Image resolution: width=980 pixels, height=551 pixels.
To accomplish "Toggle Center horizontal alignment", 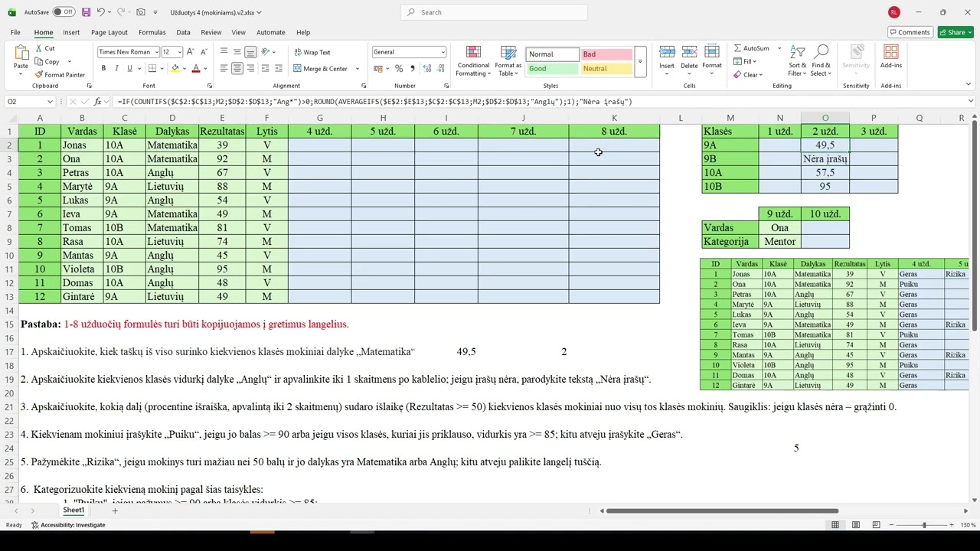I will coord(237,68).
